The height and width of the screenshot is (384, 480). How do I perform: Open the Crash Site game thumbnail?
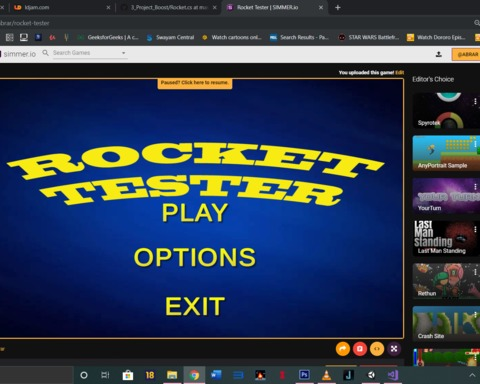[x=446, y=324]
